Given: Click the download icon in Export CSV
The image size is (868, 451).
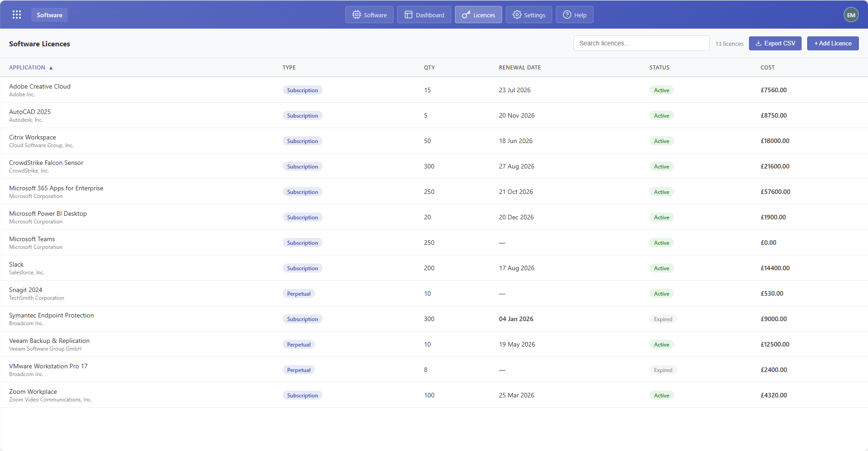Looking at the screenshot, I should tap(758, 43).
